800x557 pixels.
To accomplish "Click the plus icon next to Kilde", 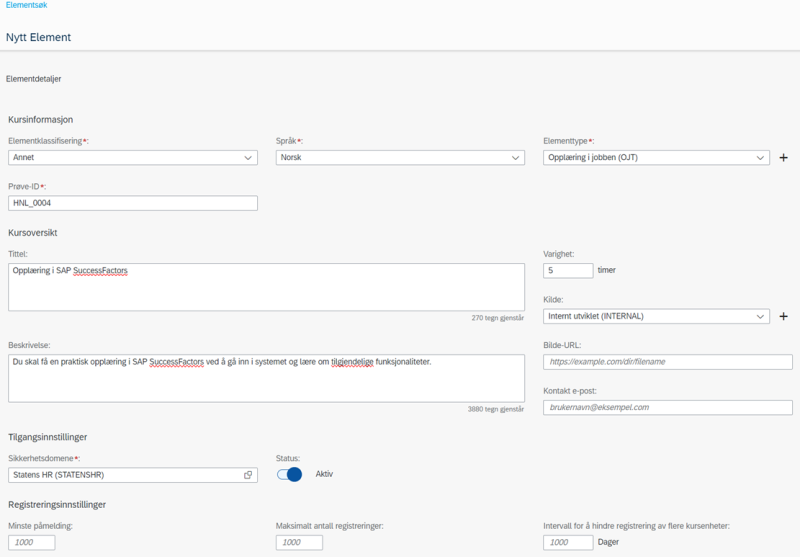I will [x=784, y=316].
